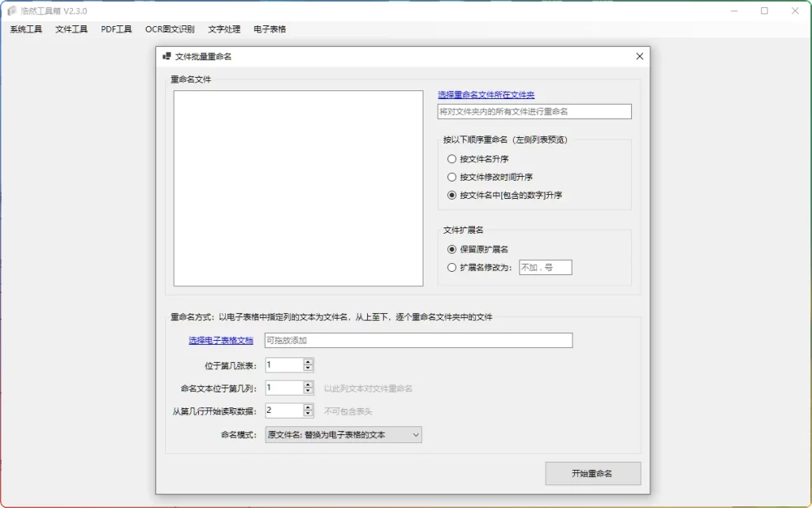Click the 选择重命名文件所在文件夹 link

point(485,94)
